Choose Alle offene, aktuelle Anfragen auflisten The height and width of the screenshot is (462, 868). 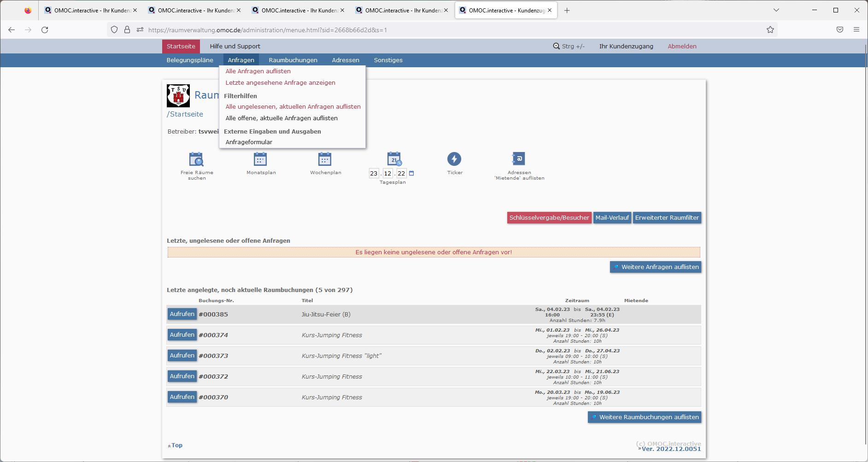coord(282,118)
